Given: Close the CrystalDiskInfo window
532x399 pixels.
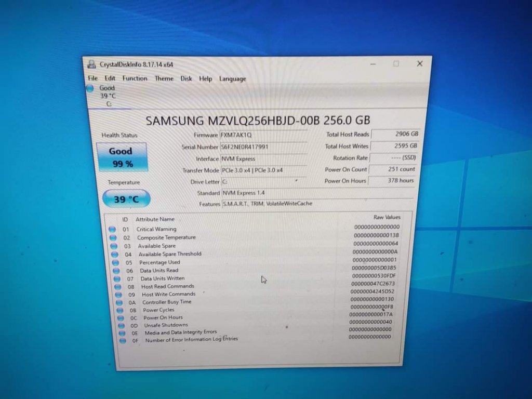Looking at the screenshot, I should (420, 63).
